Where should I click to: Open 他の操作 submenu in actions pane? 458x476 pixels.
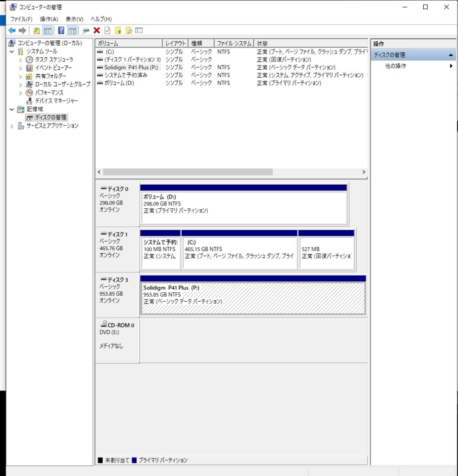[395, 66]
